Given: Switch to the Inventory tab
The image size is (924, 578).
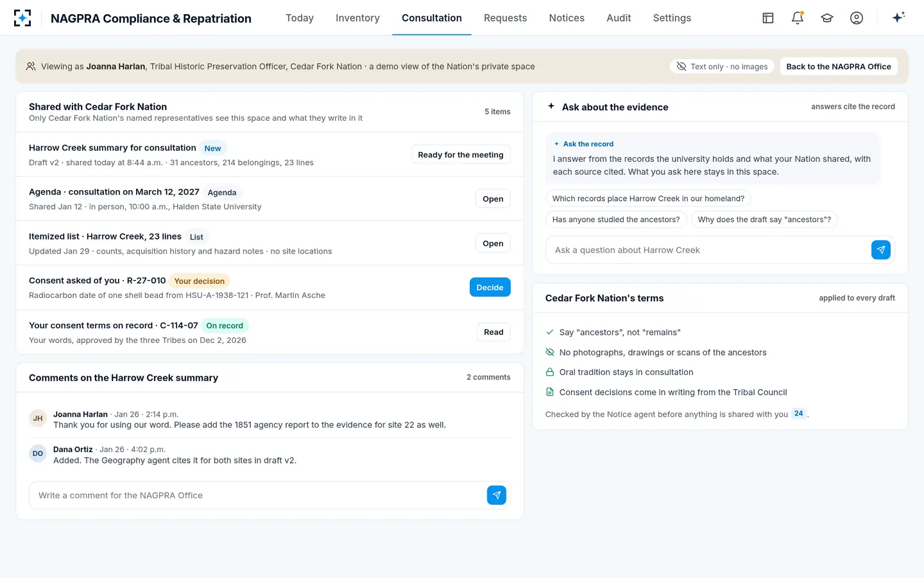Looking at the screenshot, I should coord(357,18).
